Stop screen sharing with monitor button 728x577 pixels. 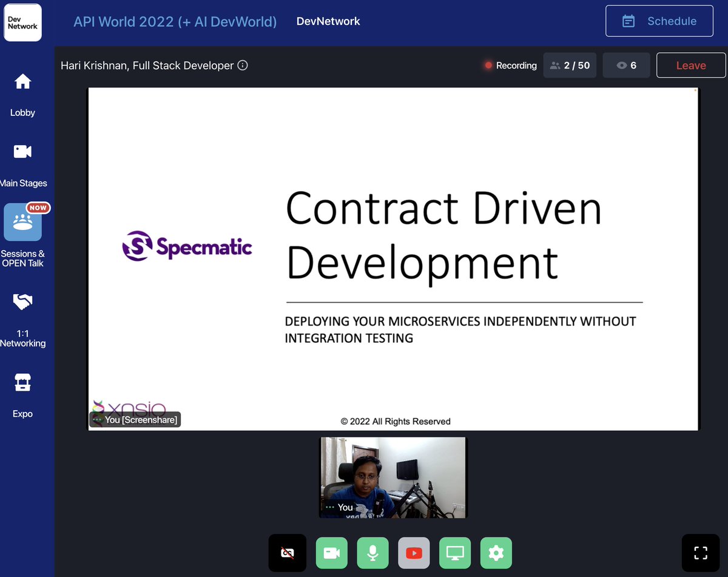[455, 553]
